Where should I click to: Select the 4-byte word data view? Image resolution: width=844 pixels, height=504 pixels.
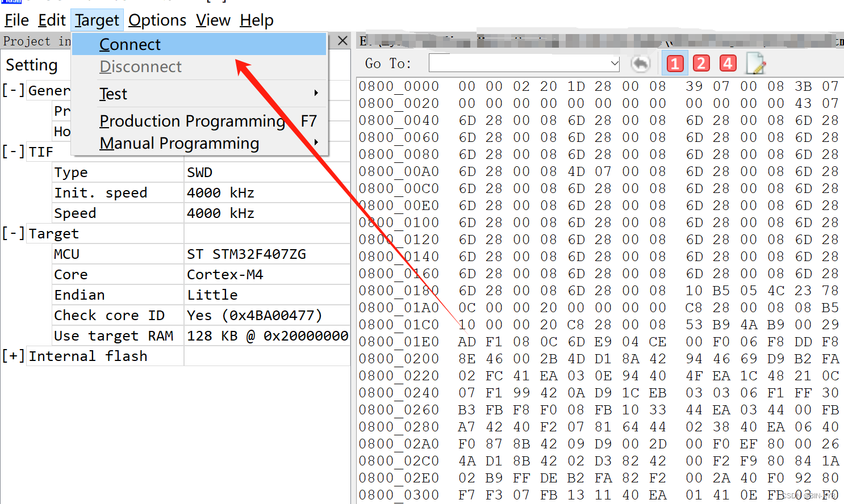728,63
